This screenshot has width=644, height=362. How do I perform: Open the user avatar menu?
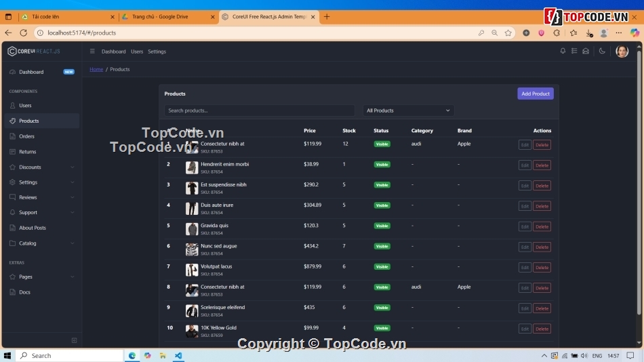(x=622, y=52)
